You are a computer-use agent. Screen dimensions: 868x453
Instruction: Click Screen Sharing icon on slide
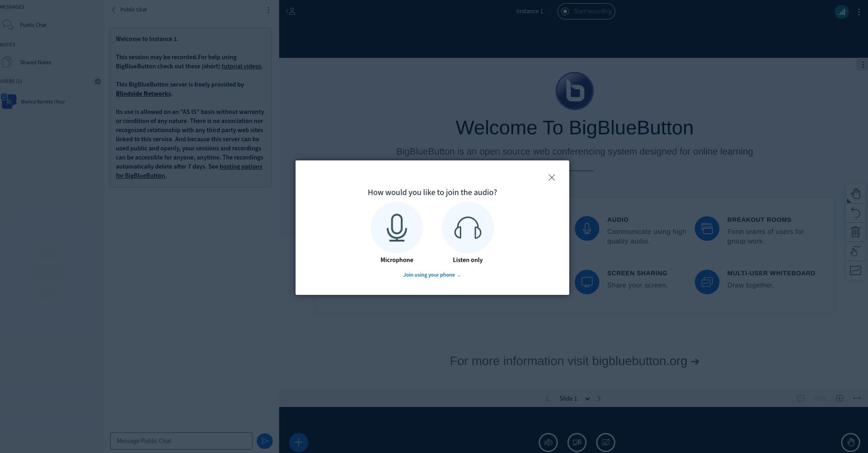[x=587, y=282]
